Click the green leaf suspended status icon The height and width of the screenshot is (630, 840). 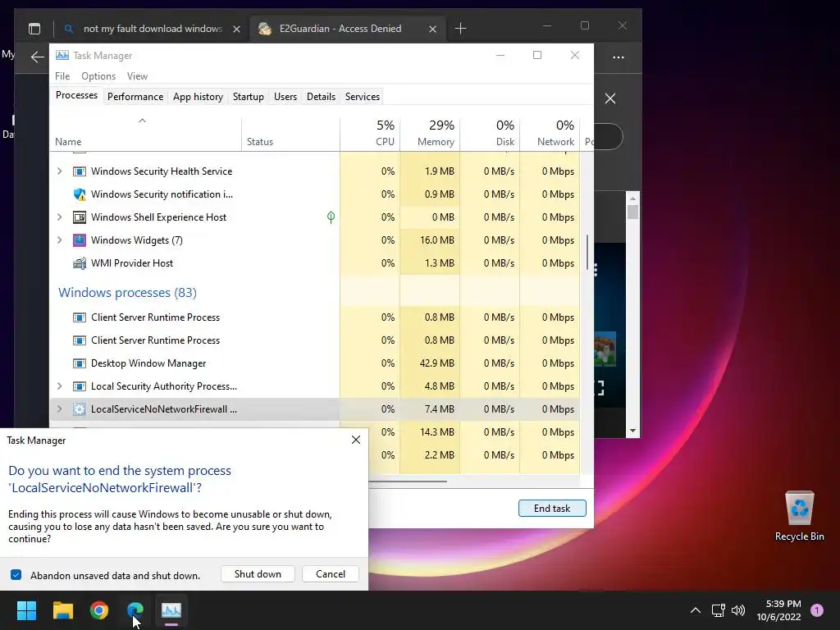(331, 217)
